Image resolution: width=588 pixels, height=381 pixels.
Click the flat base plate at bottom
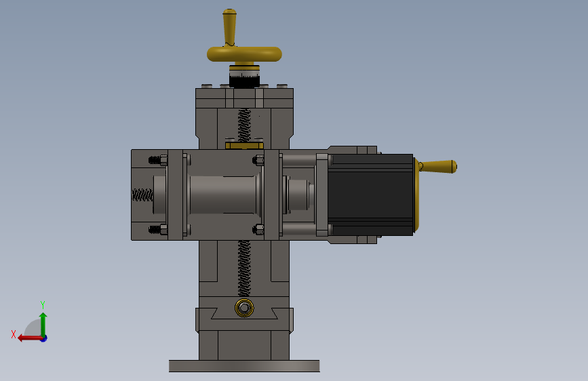(244, 366)
